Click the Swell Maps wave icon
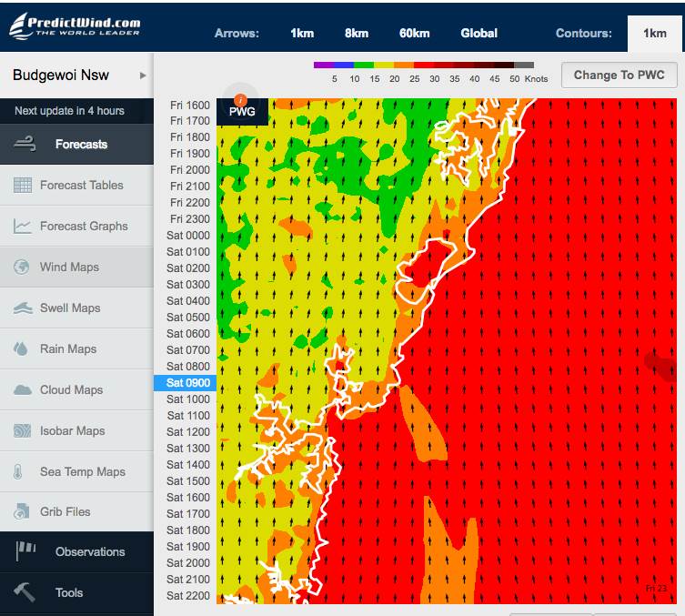This screenshot has height=616, width=685. (x=23, y=308)
